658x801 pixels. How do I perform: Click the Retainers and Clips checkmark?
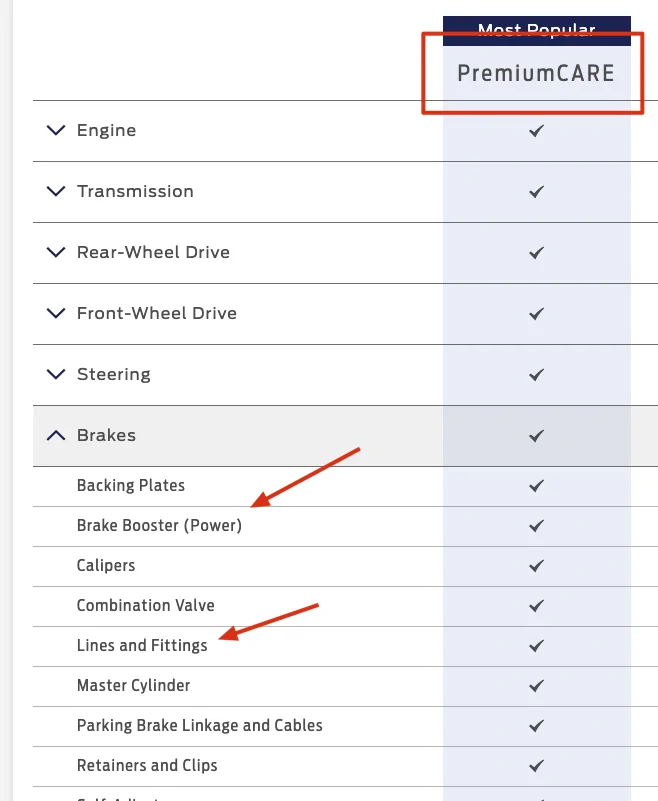(x=536, y=766)
